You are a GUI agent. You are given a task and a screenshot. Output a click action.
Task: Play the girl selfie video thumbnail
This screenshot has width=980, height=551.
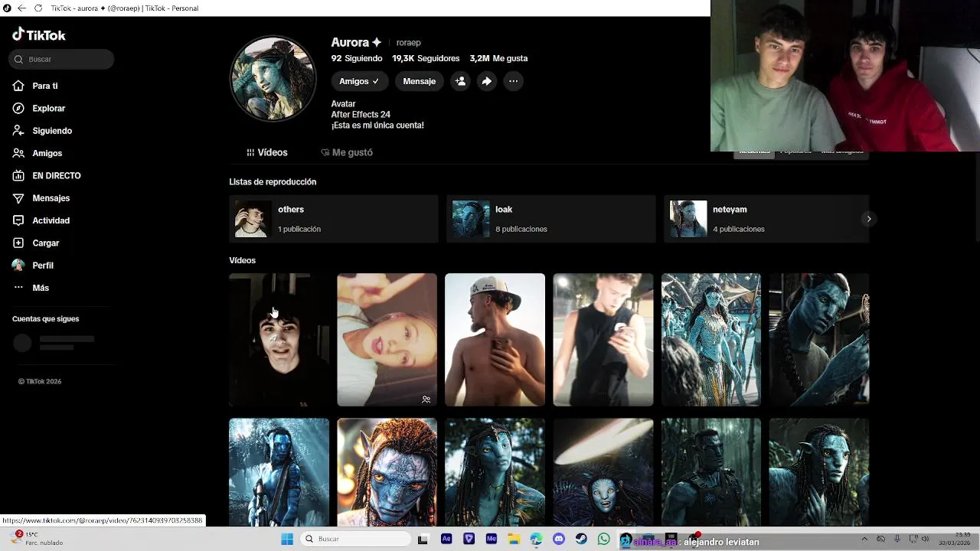pos(387,340)
